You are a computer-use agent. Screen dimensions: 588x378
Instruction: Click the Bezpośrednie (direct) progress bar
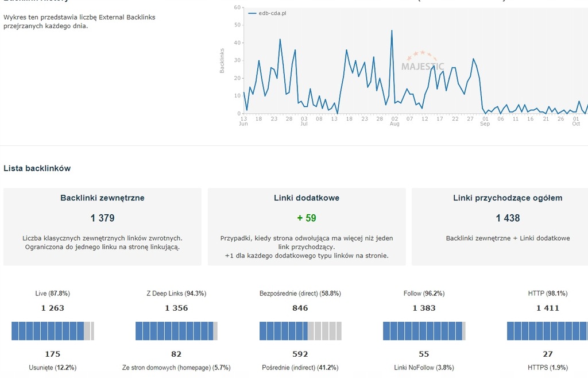click(300, 331)
